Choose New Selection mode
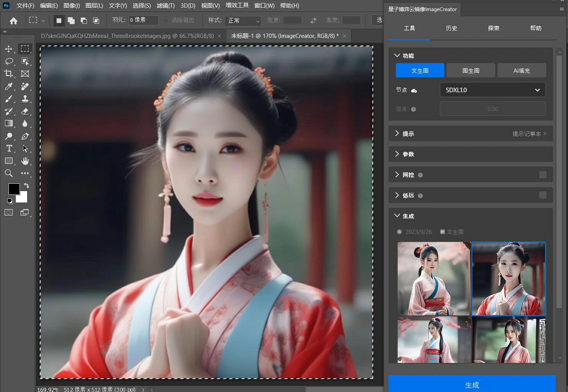This screenshot has width=568, height=392. tap(59, 20)
